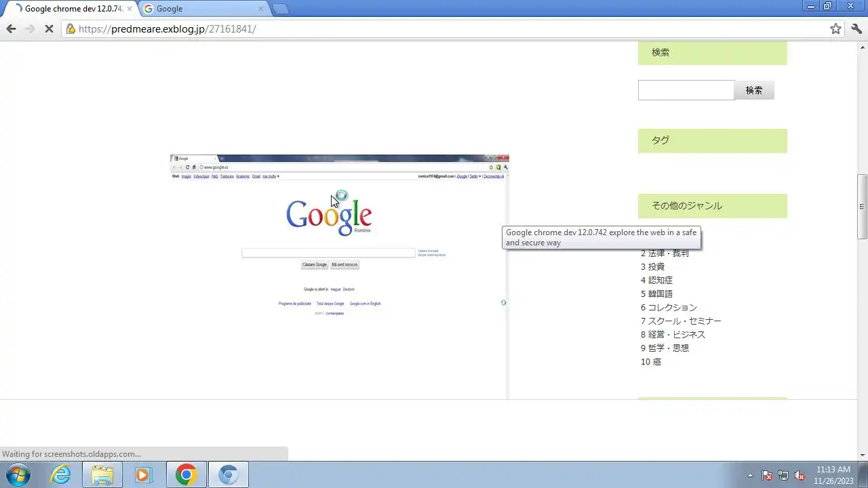This screenshot has width=868, height=488.
Task: Select the Google chrome dev 12.0.74 tab
Action: point(71,9)
